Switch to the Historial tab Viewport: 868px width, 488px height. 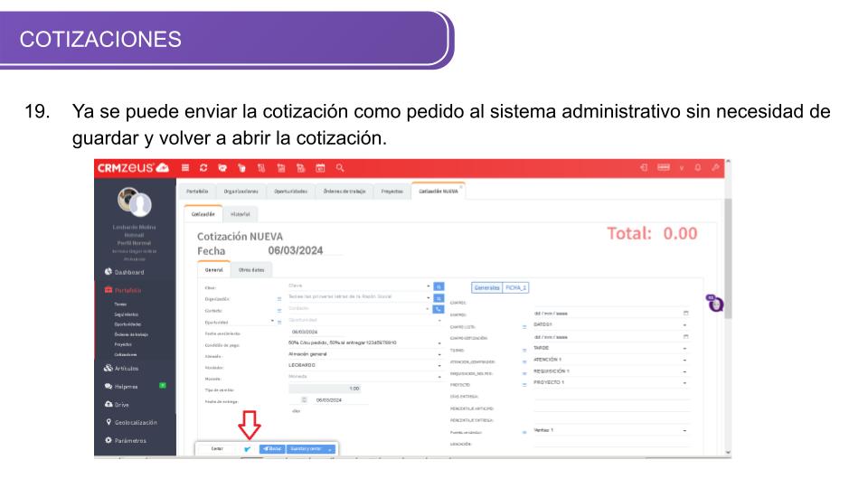click(240, 214)
